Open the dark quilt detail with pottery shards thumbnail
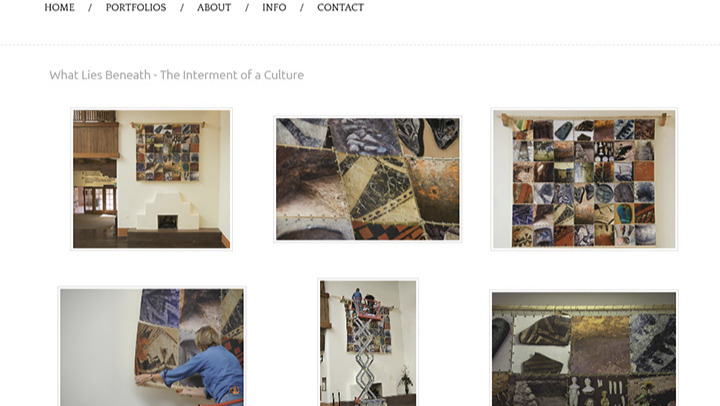 point(584,349)
